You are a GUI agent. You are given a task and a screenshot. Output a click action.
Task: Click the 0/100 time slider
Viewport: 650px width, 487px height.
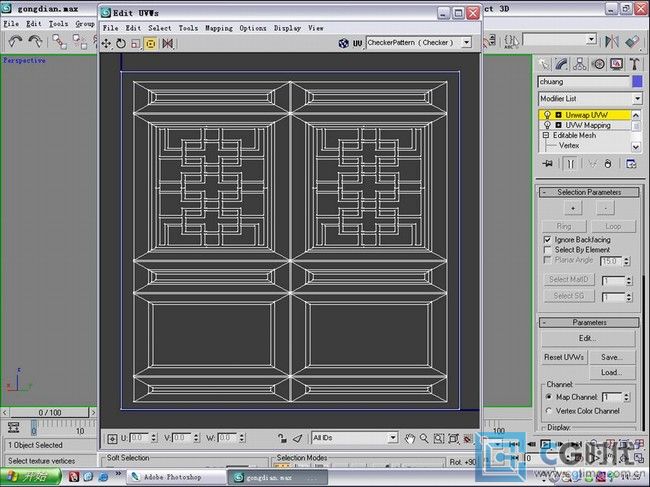[x=50, y=412]
